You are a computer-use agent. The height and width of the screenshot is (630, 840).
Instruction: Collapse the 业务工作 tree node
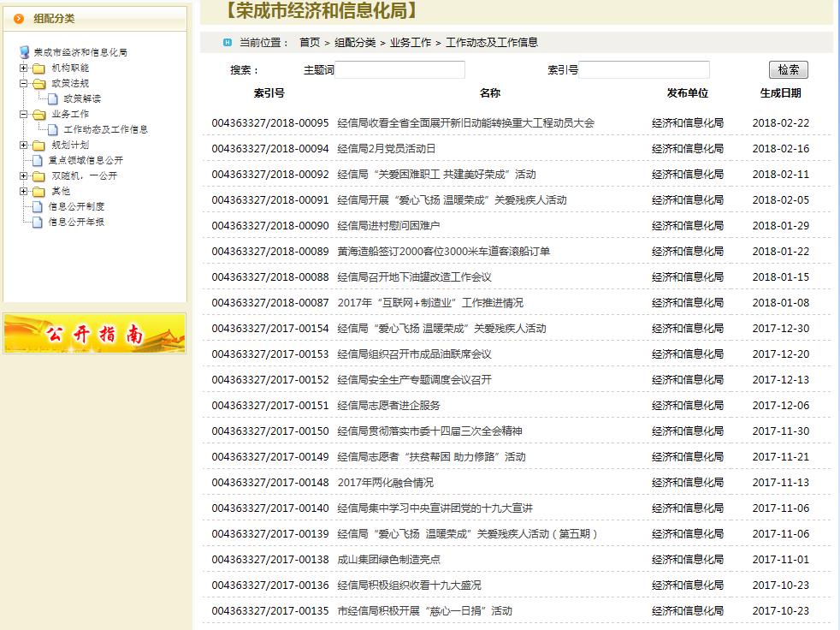pyautogui.click(x=24, y=114)
